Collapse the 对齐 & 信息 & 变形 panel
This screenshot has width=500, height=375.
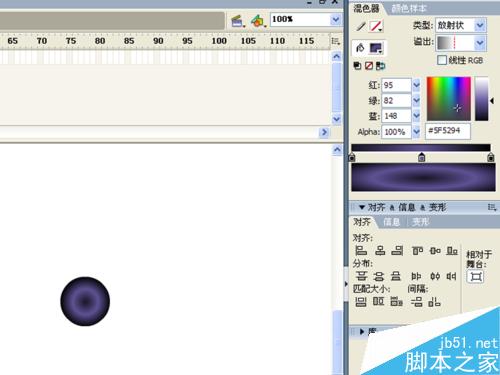click(x=362, y=207)
